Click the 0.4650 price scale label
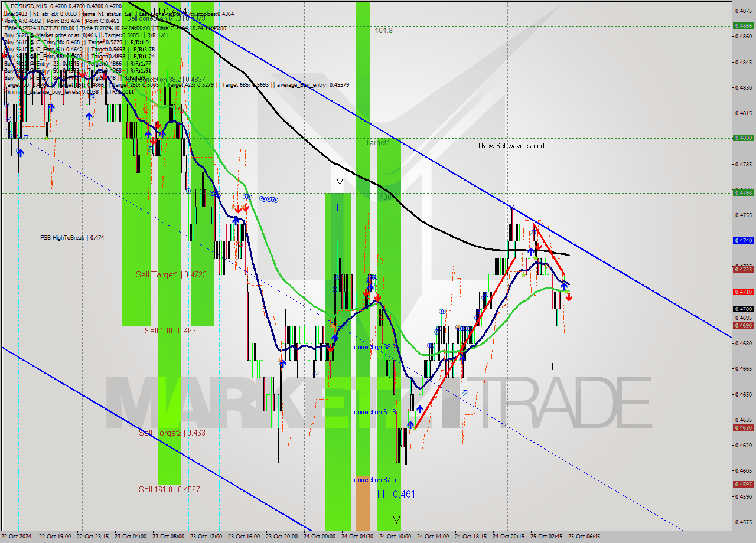 pyautogui.click(x=743, y=394)
